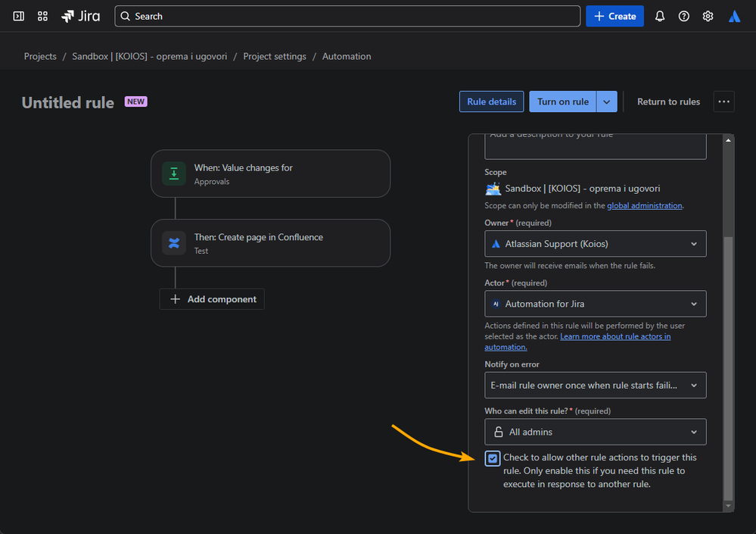The image size is (756, 534).
Task: Open the Turn on rule arrow menu
Action: click(607, 101)
